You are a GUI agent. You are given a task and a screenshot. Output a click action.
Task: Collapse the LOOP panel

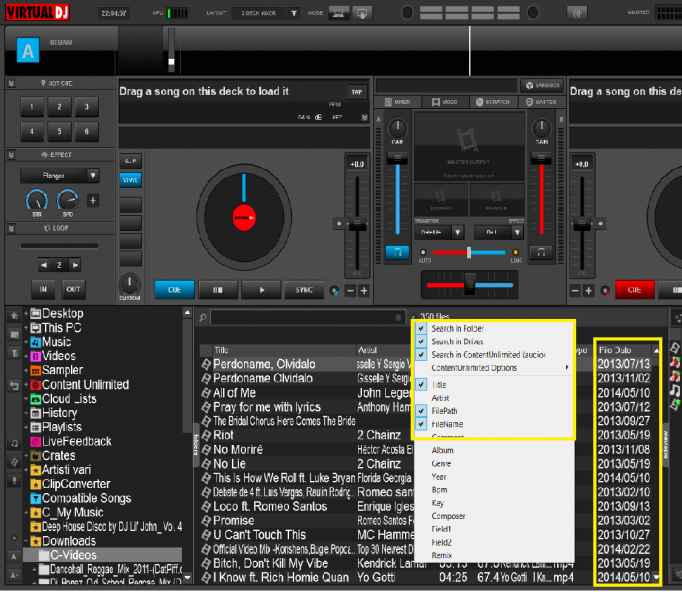click(11, 228)
